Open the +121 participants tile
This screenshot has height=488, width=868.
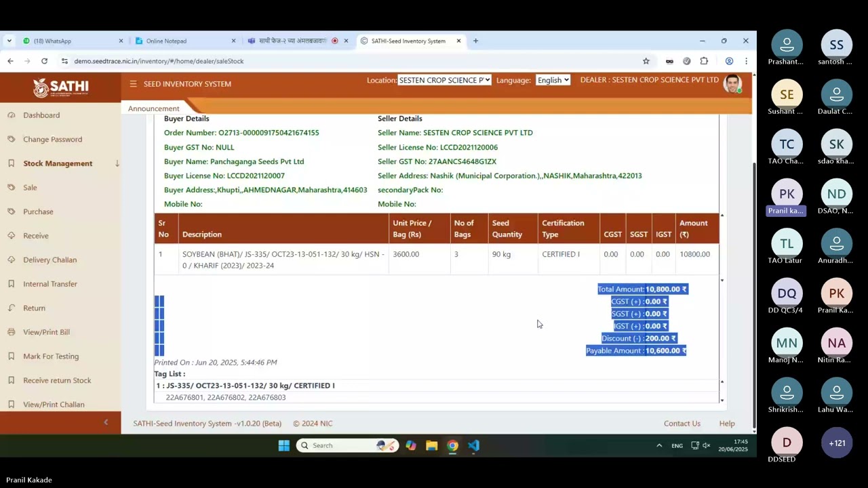click(x=837, y=443)
